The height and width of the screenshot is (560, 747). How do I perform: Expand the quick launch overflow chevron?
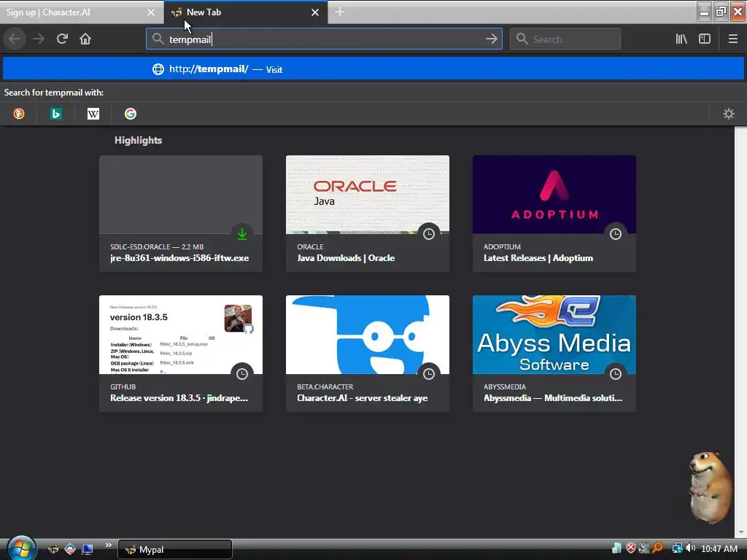108,545
